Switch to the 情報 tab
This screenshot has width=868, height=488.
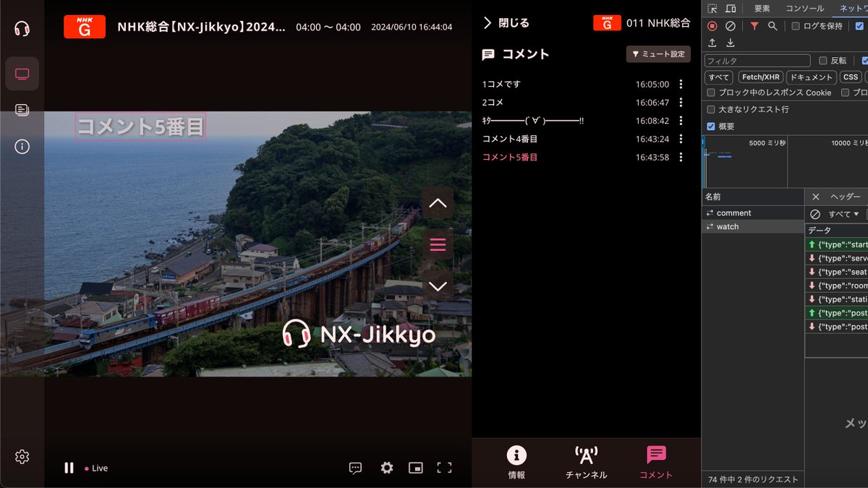(x=516, y=463)
